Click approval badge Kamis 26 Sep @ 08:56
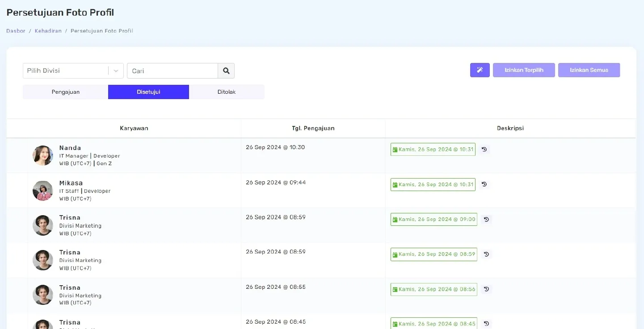Viewport: 644px width, 329px height. (x=434, y=289)
